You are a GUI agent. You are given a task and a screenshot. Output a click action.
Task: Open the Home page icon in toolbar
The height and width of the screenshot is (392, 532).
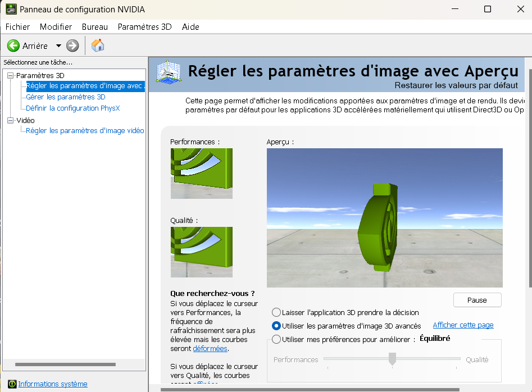(x=98, y=45)
